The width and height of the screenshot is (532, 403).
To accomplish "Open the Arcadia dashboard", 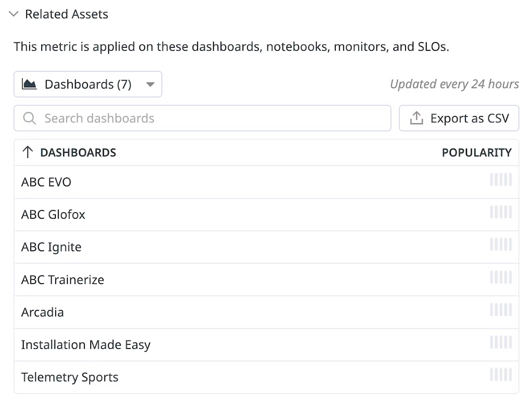I will tap(42, 312).
